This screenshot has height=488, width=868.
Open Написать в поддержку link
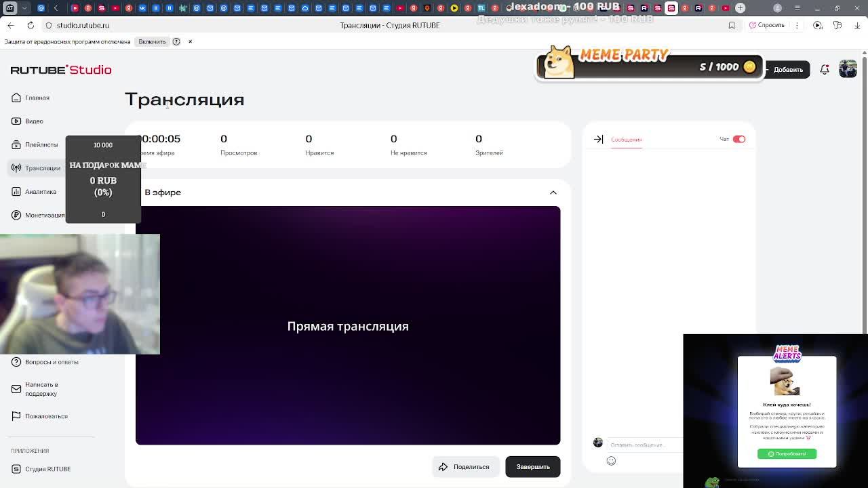(x=41, y=389)
